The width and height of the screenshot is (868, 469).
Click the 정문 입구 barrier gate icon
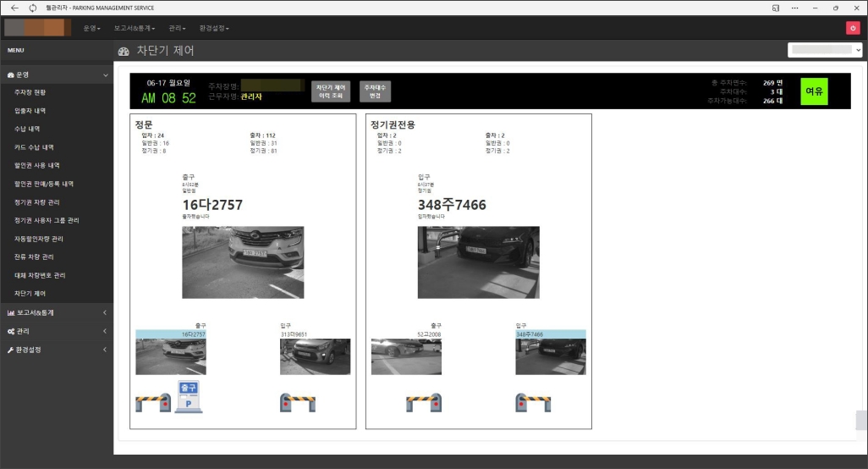298,403
